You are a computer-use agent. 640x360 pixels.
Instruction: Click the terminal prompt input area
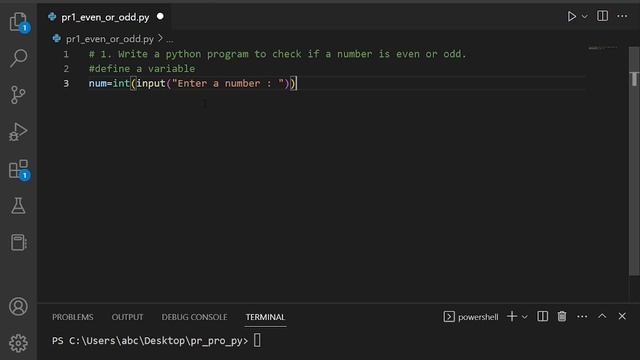tap(257, 340)
